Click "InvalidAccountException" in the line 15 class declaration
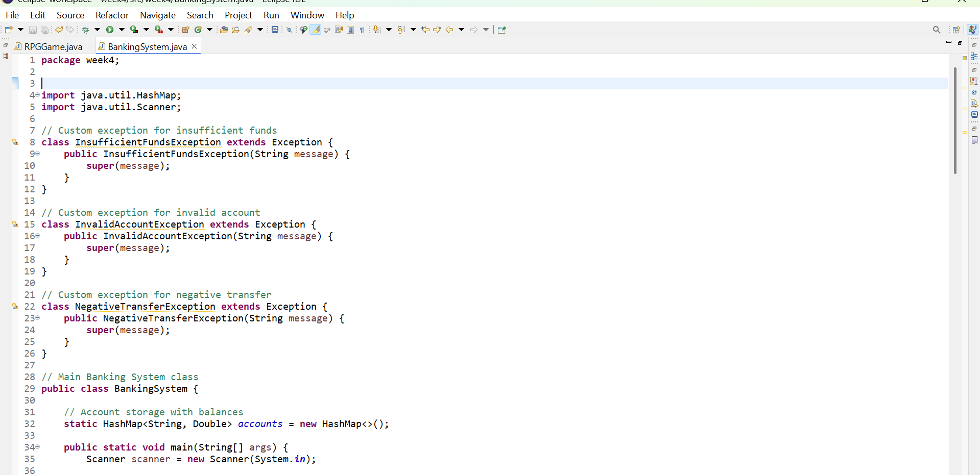This screenshot has height=475, width=980. pyautogui.click(x=139, y=224)
